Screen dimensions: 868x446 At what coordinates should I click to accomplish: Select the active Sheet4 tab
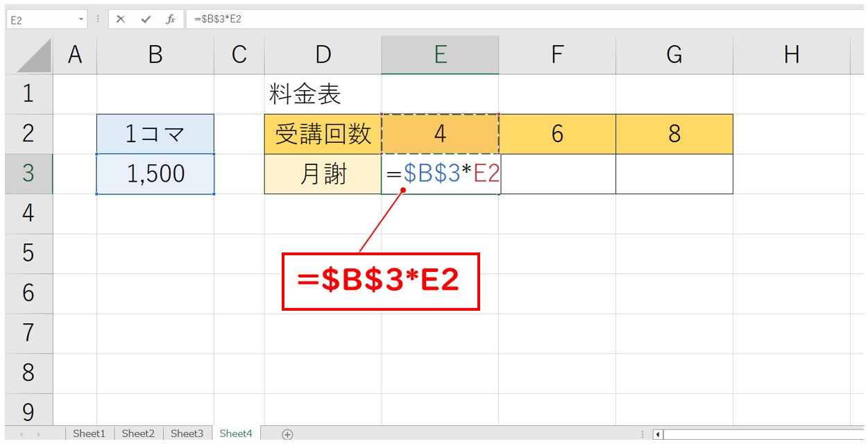236,434
